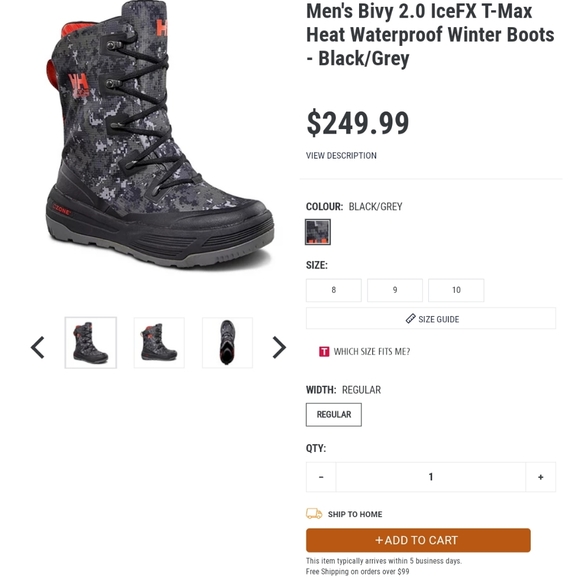This screenshot has width=580, height=580.
Task: Add the boots to cart
Action: click(418, 540)
